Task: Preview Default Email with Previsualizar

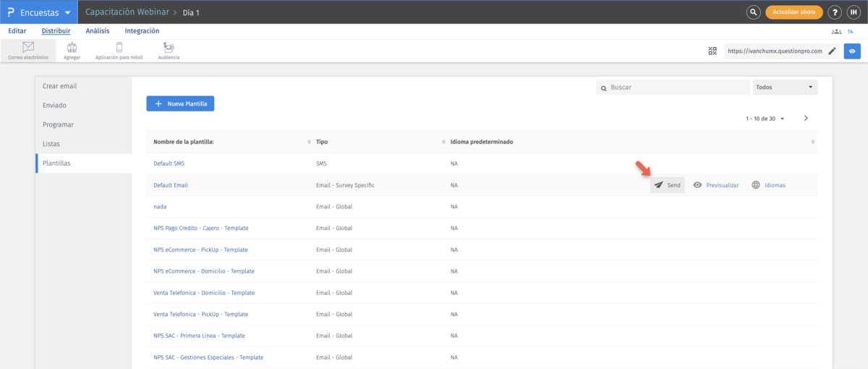Action: coord(716,185)
